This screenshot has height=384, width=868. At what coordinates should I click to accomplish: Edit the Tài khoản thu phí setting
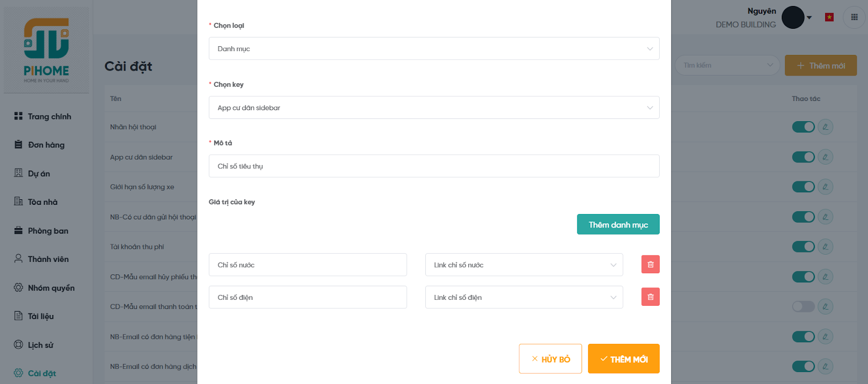[825, 247]
